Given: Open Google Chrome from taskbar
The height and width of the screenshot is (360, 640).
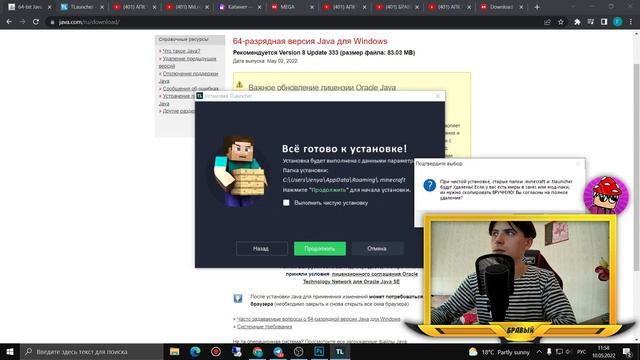Looking at the screenshot, I should [258, 351].
